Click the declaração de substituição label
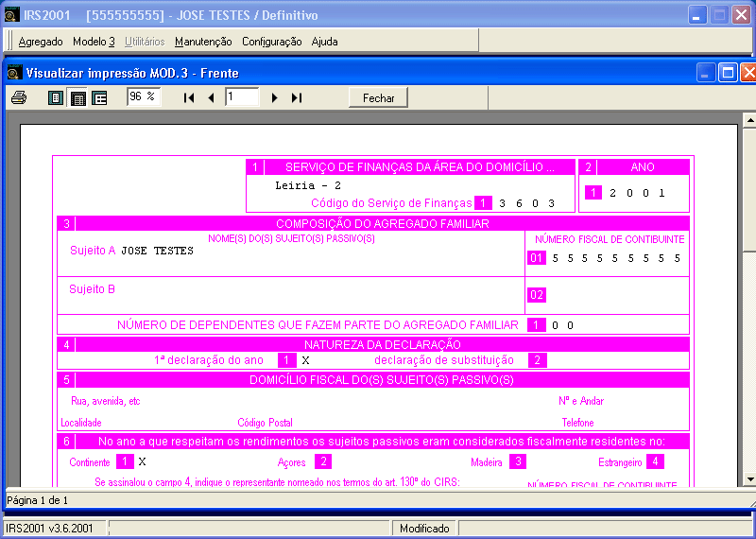This screenshot has width=756, height=539. tap(444, 360)
